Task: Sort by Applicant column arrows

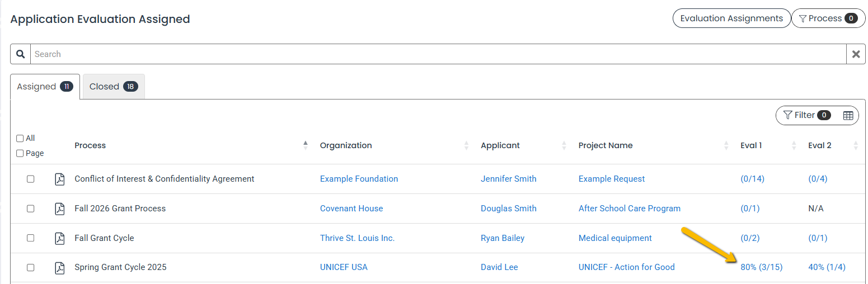Action: pyautogui.click(x=564, y=145)
